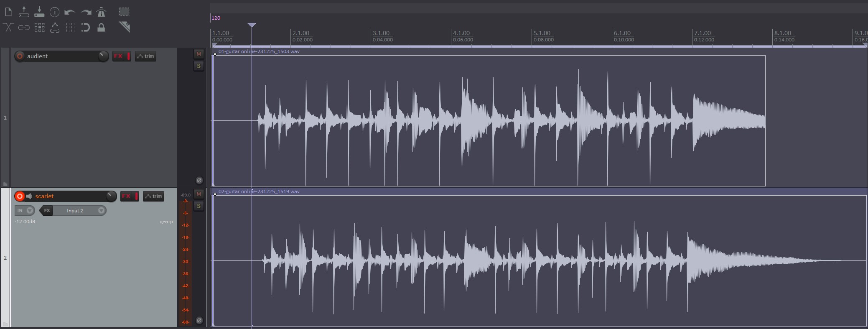Click the -12.00dB volume readout
This screenshot has height=329, width=868.
tap(25, 222)
